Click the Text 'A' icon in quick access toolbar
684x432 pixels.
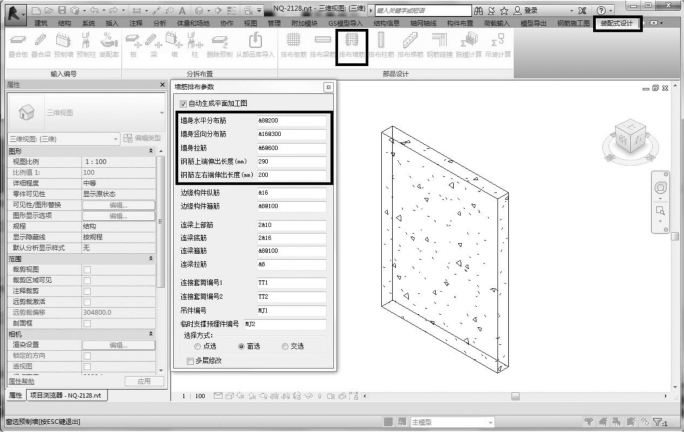182,10
